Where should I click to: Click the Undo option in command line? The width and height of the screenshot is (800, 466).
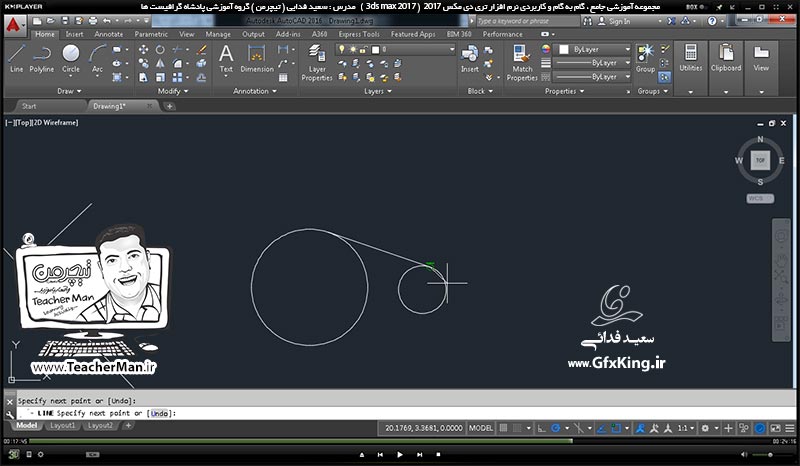coord(159,413)
